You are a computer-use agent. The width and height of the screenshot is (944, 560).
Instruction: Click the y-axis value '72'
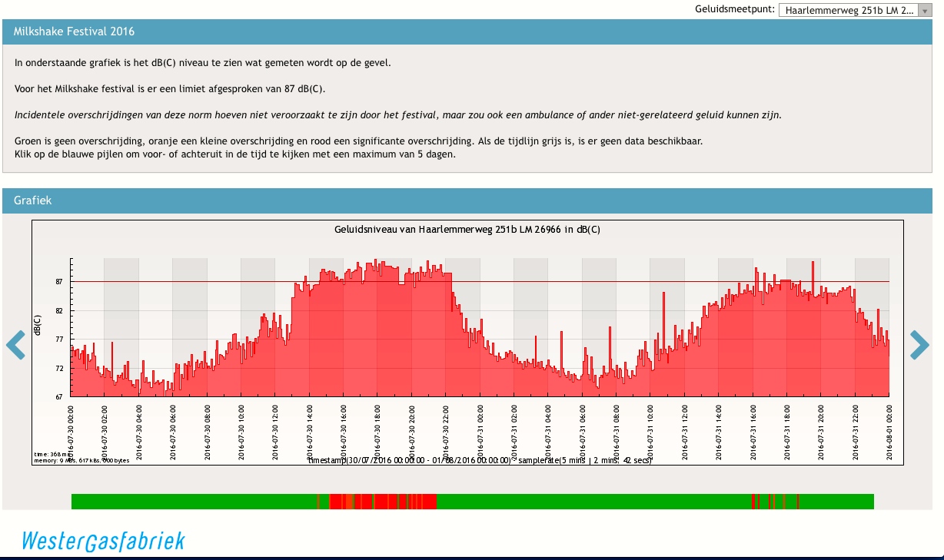[58, 369]
